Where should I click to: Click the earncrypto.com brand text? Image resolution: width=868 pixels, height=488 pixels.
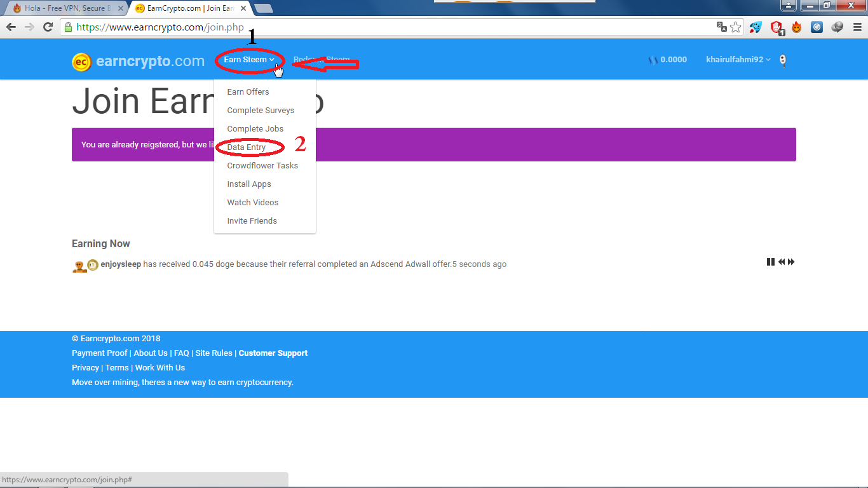(151, 62)
